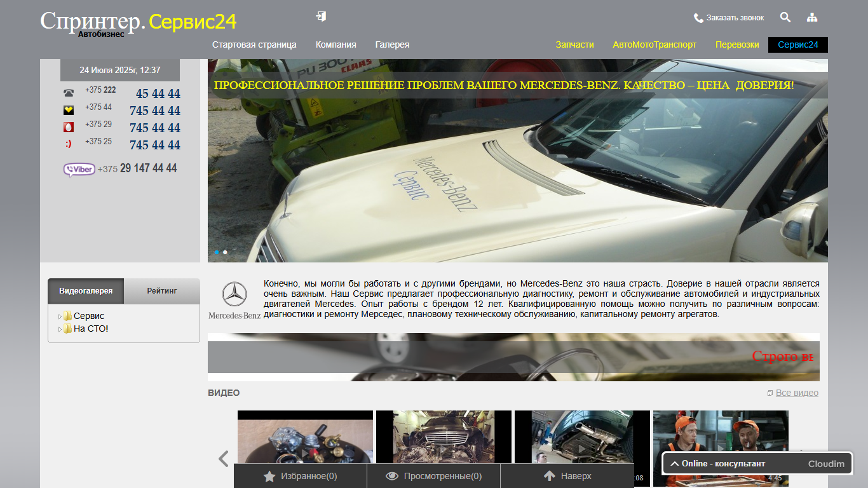Click the star icon in Избранное bar
The height and width of the screenshot is (488, 868).
[x=269, y=476]
